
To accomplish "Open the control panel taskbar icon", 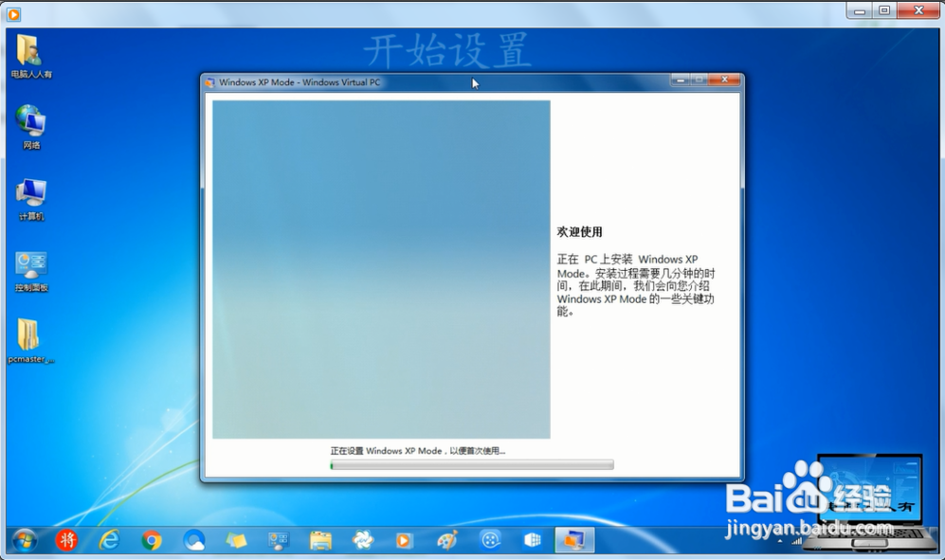I will (279, 541).
